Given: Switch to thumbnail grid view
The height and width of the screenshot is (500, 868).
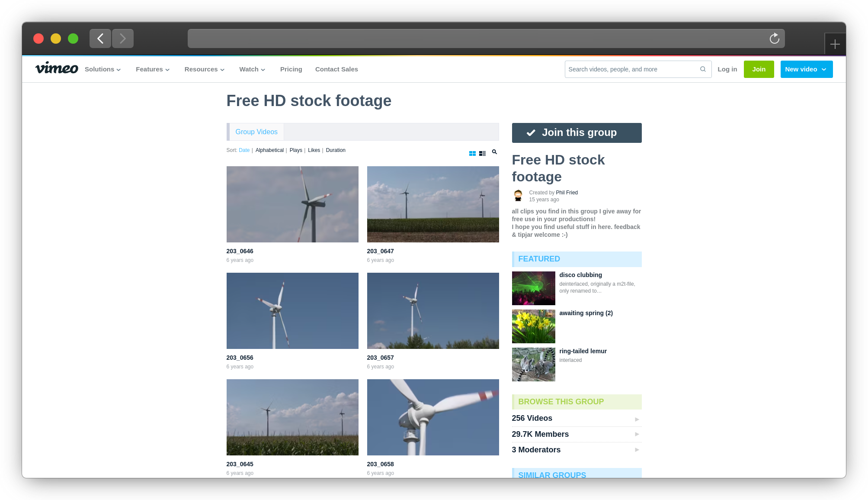Looking at the screenshot, I should 472,154.
